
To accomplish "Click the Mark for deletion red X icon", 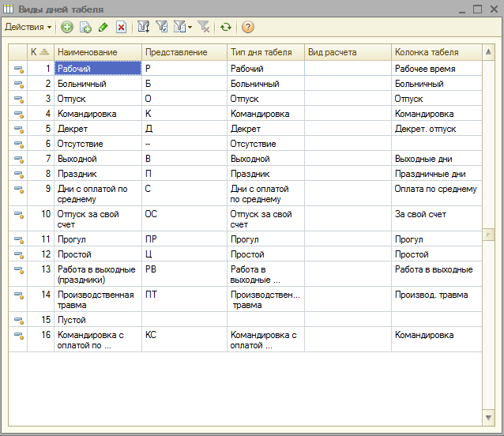I will pos(121,27).
